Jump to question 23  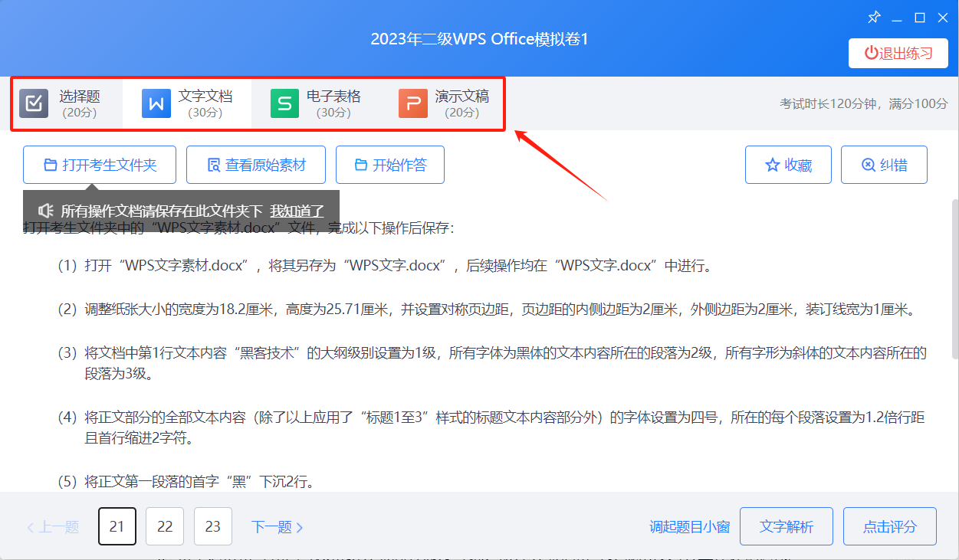click(213, 526)
